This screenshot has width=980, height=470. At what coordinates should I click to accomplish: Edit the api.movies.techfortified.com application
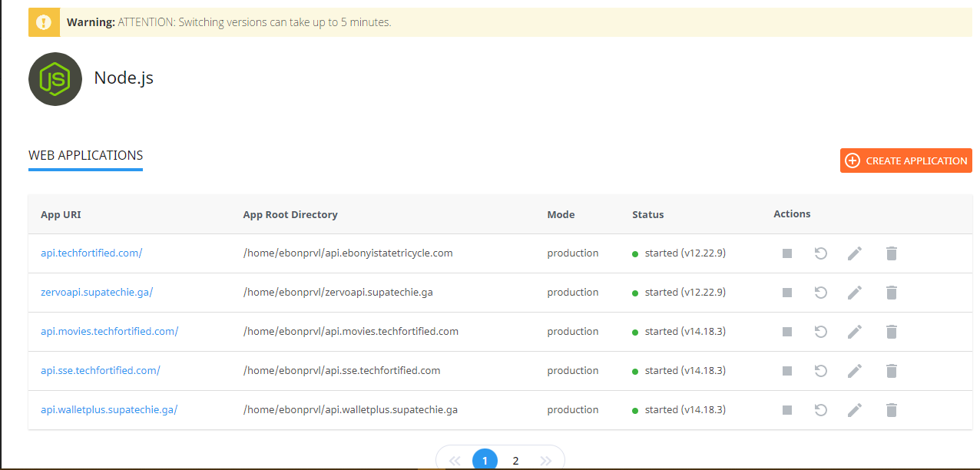tap(854, 331)
